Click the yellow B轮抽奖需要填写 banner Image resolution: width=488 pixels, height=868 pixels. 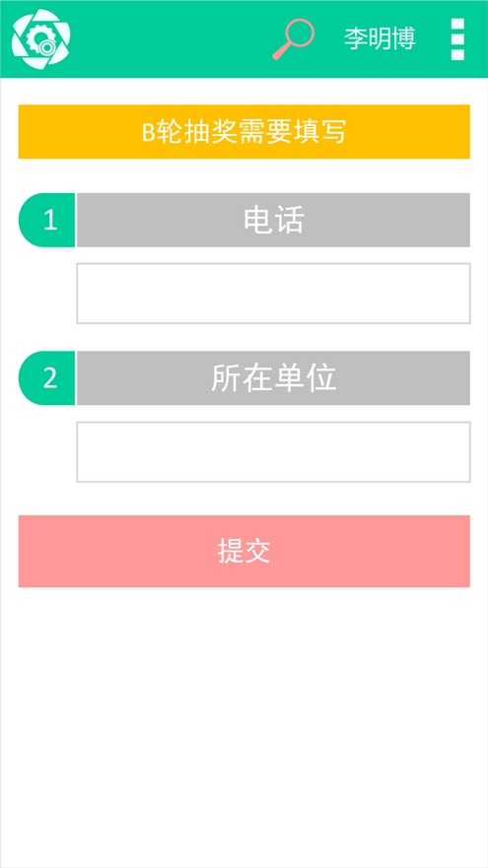point(244,132)
